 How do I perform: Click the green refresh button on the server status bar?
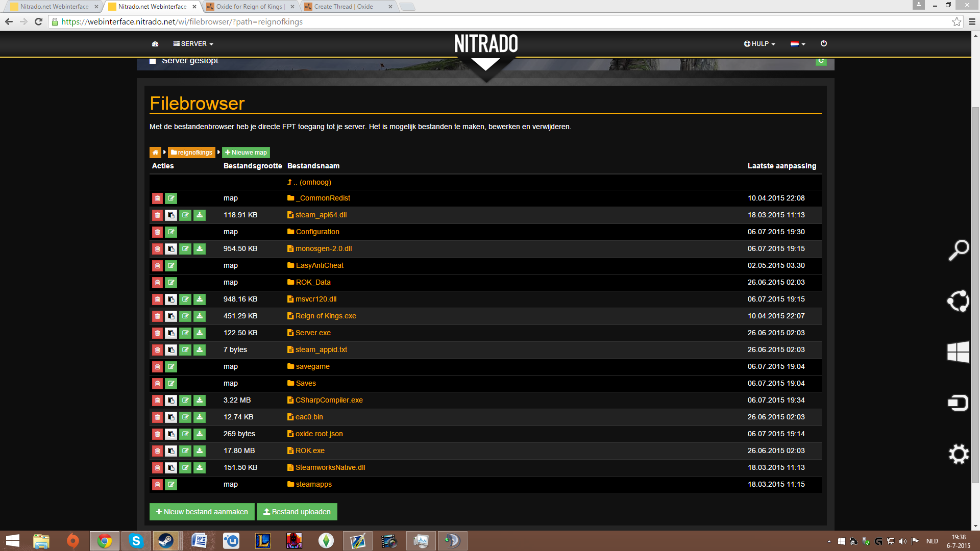[821, 61]
